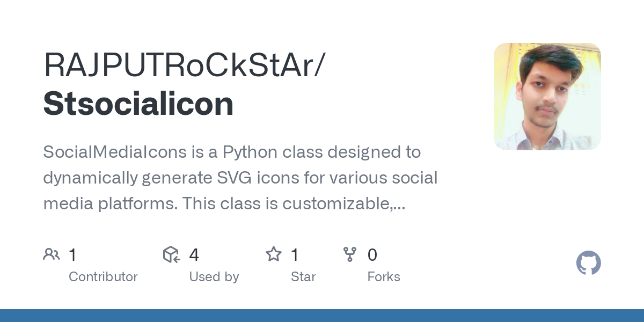This screenshot has width=644, height=322.
Task: Click the "Forks" label text
Action: click(384, 277)
